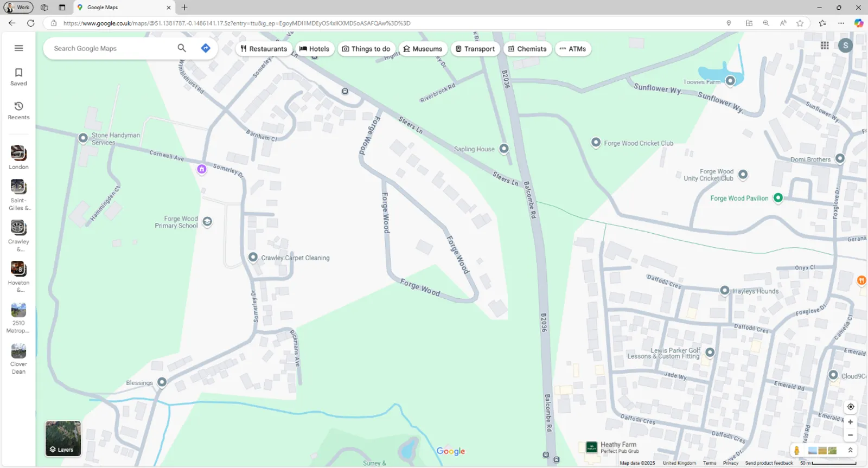Open the Saint-Gilles recent place
The image size is (868, 468).
click(x=18, y=195)
